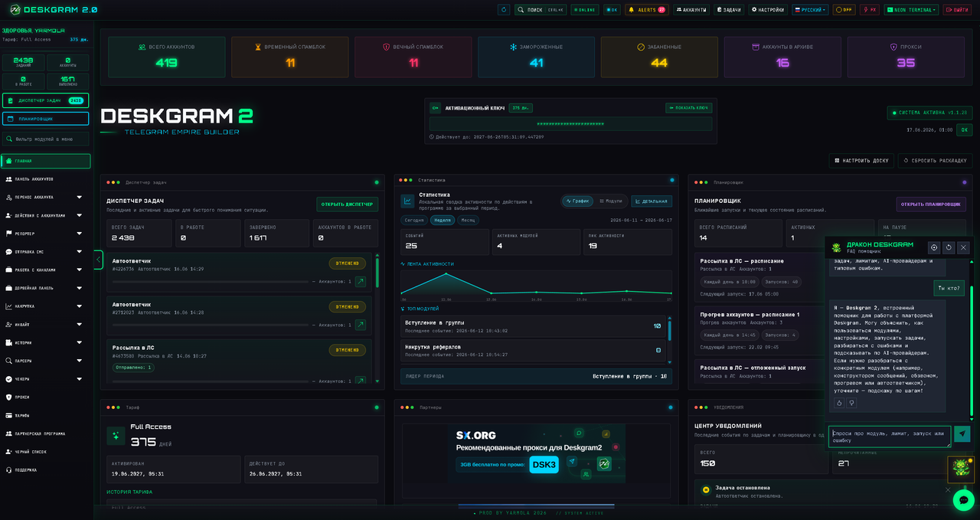Open the first Автоответчик task arrow icon
The image size is (980, 520).
[361, 282]
